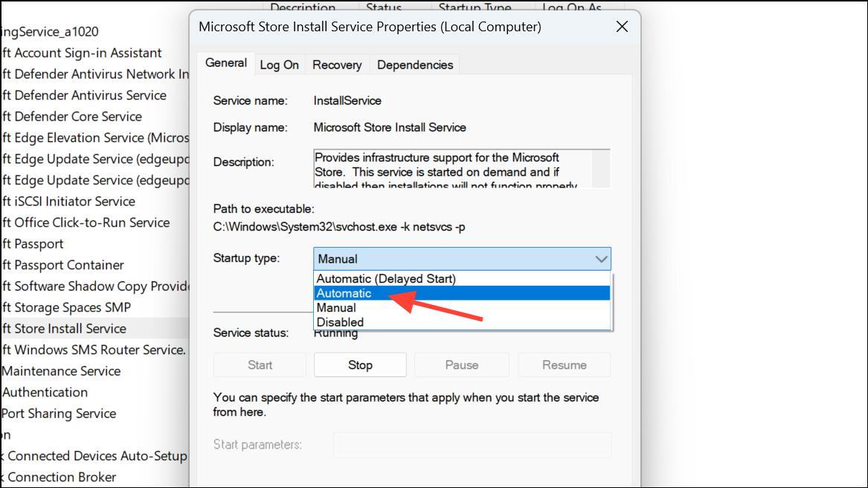The width and height of the screenshot is (868, 488).
Task: Choose Disabled startup type option
Action: [x=462, y=322]
